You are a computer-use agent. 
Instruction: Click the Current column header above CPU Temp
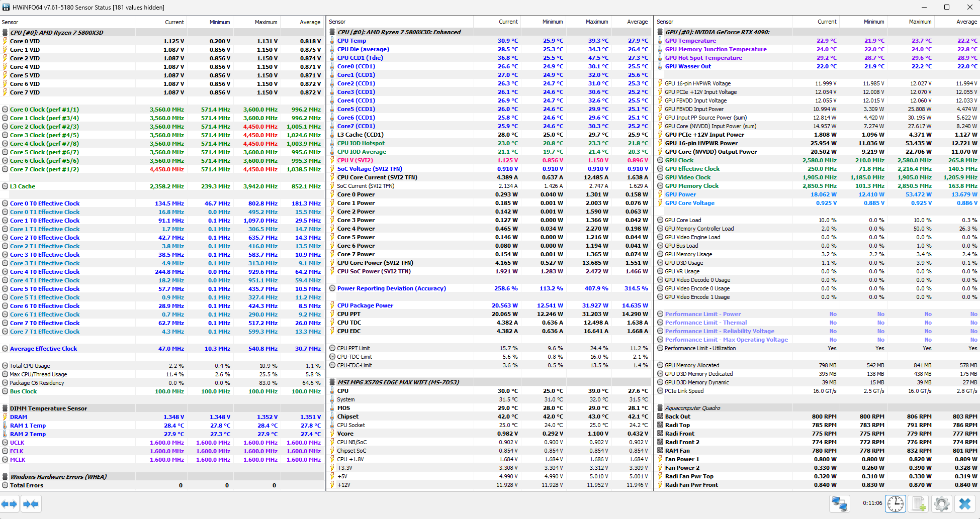click(497, 22)
